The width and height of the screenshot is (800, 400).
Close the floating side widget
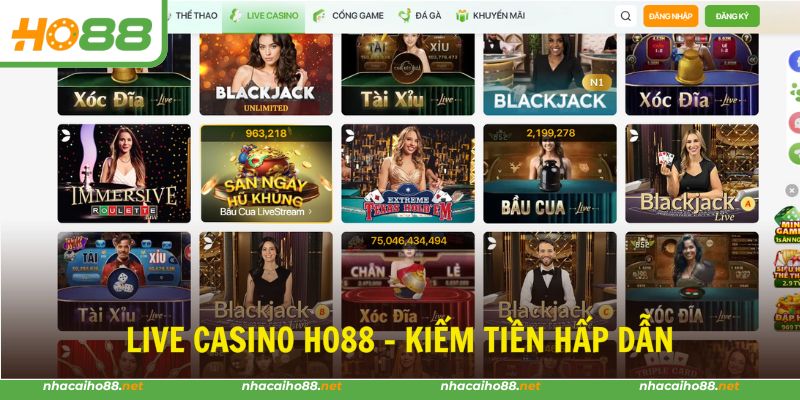792,190
